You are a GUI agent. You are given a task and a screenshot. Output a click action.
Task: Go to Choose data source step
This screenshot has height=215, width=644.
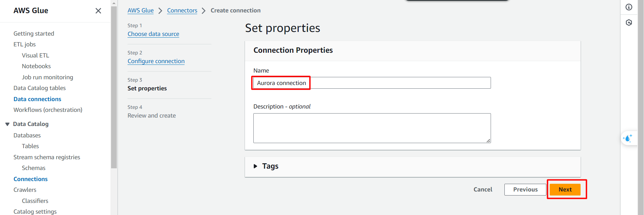(153, 34)
